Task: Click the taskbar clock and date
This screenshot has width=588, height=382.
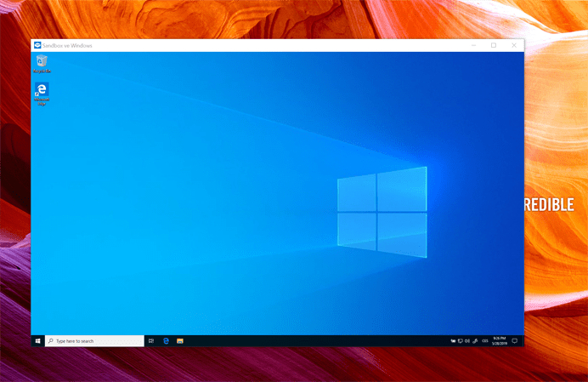Action: click(x=498, y=340)
